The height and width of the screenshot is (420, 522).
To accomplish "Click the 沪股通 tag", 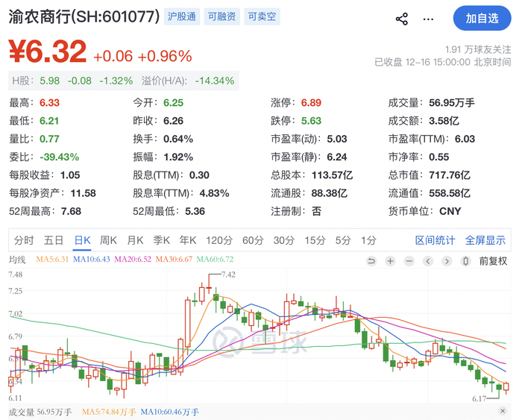I will click(x=182, y=16).
